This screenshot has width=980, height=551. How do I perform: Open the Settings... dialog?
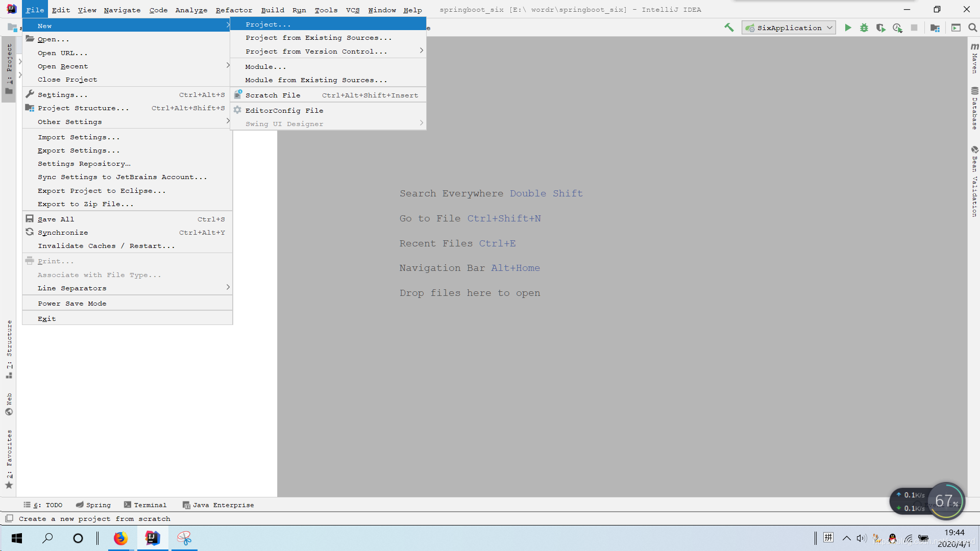(62, 94)
